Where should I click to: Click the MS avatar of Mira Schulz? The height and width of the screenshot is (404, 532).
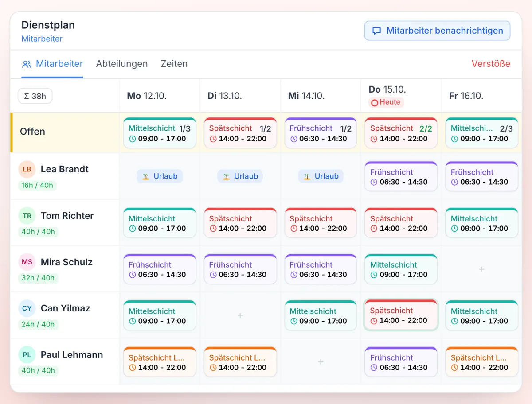tap(27, 262)
